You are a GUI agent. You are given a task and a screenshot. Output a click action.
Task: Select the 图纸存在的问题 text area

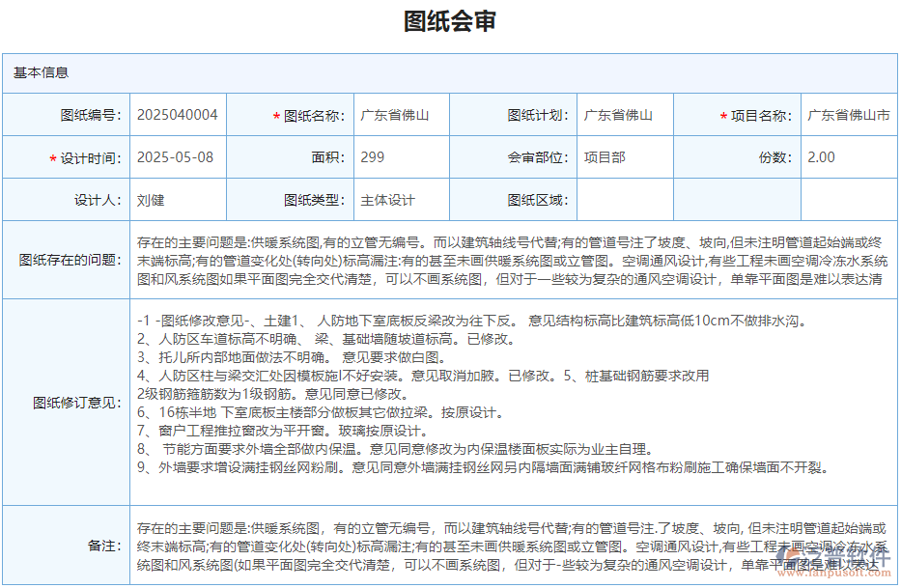(512, 259)
